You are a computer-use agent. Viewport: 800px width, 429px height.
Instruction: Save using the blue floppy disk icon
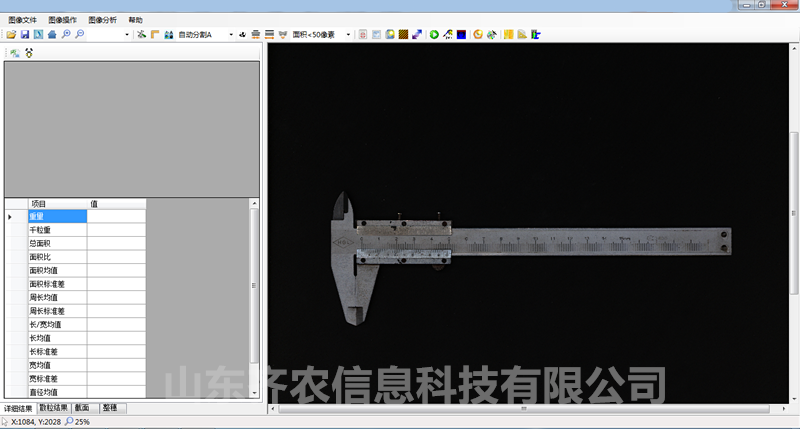pyautogui.click(x=24, y=34)
